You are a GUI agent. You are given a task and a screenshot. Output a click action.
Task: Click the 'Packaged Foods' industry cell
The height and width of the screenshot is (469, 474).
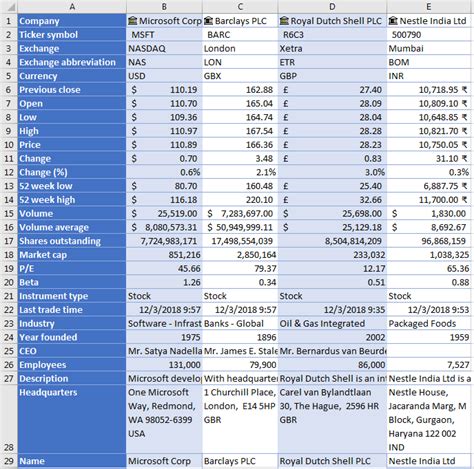(429, 324)
